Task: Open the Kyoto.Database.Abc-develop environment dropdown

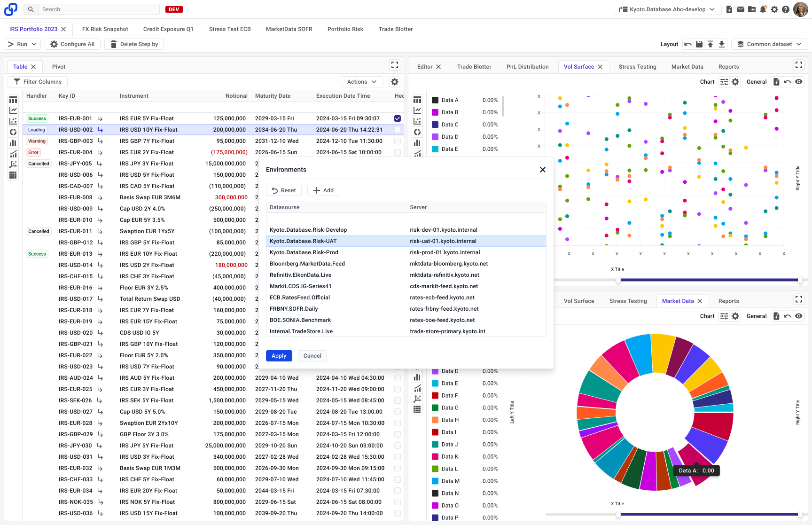Action: (667, 9)
